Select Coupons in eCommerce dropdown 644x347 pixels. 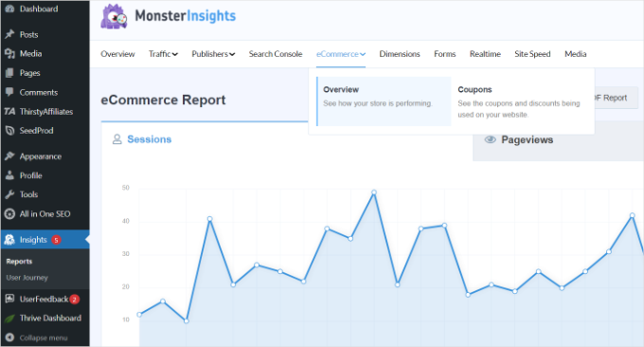coord(519,101)
